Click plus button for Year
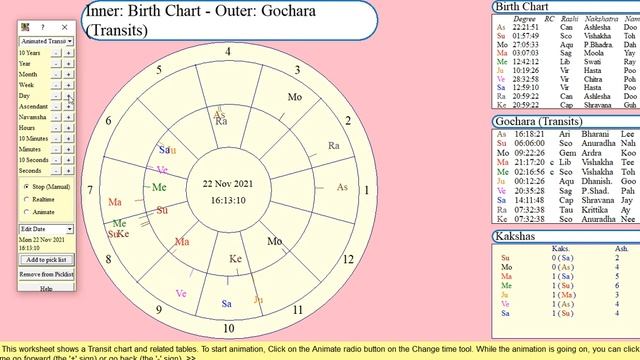This screenshot has height=360, width=640. tap(69, 64)
